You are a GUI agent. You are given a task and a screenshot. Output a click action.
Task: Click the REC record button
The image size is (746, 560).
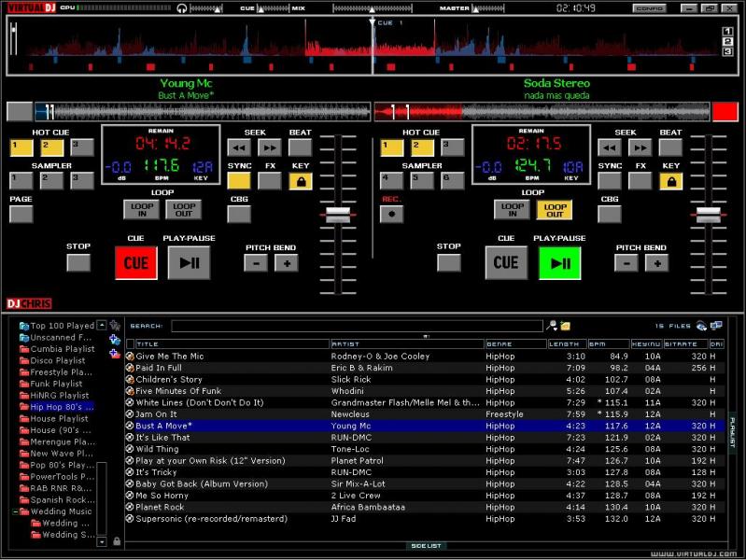(391, 214)
